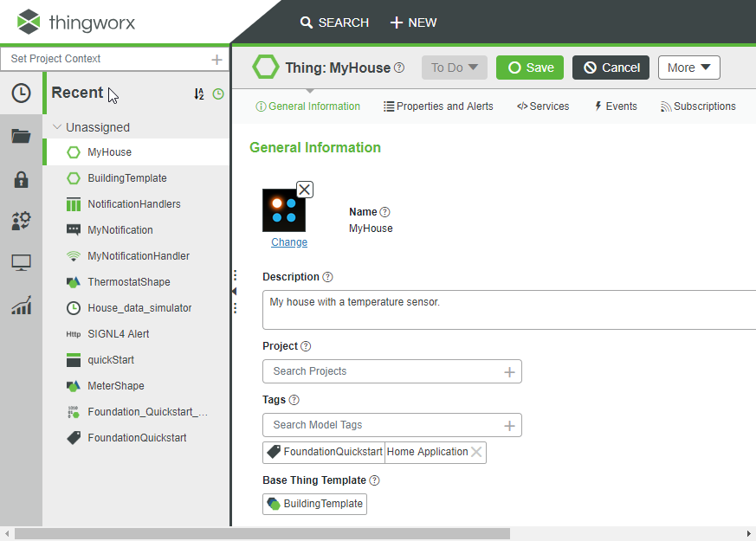Switch to Services tab
The width and height of the screenshot is (756, 541).
543,106
